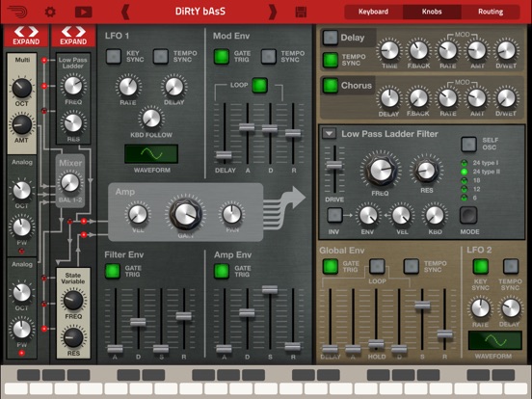Save preset with floppy disk icon

coord(301,13)
